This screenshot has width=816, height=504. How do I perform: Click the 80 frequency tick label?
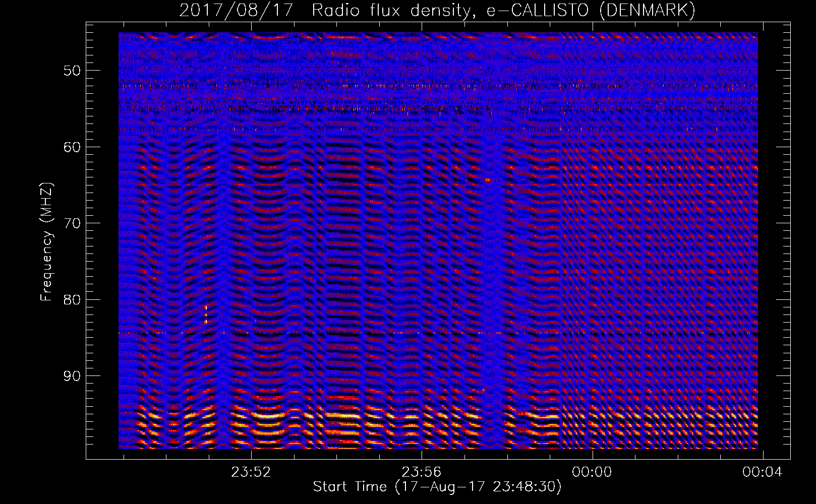click(72, 300)
